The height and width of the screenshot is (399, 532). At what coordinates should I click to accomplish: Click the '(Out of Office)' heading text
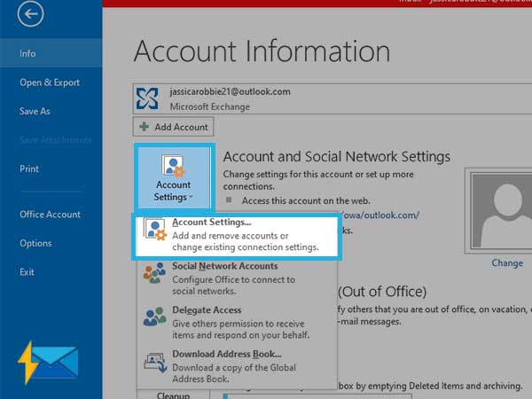pos(382,292)
